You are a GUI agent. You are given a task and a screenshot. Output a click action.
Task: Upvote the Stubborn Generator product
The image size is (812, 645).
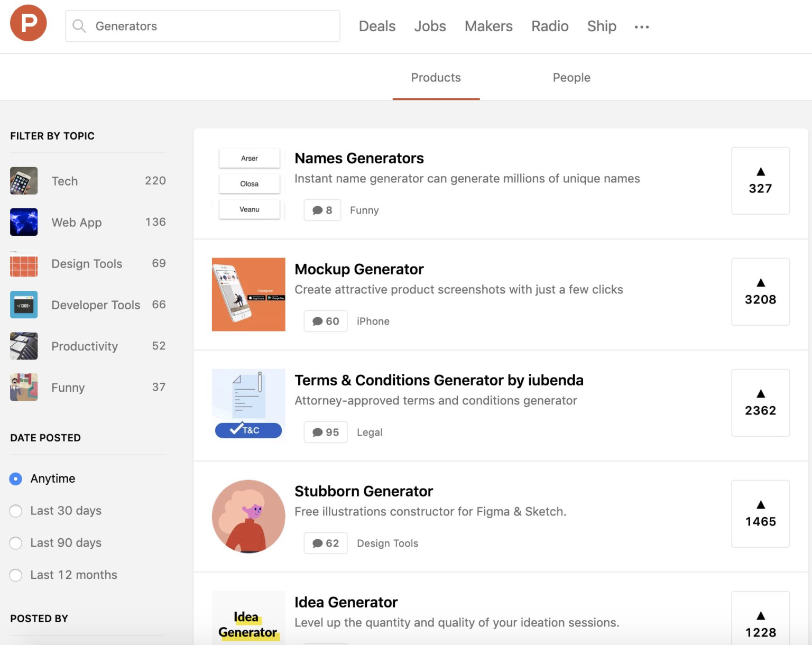click(x=760, y=514)
